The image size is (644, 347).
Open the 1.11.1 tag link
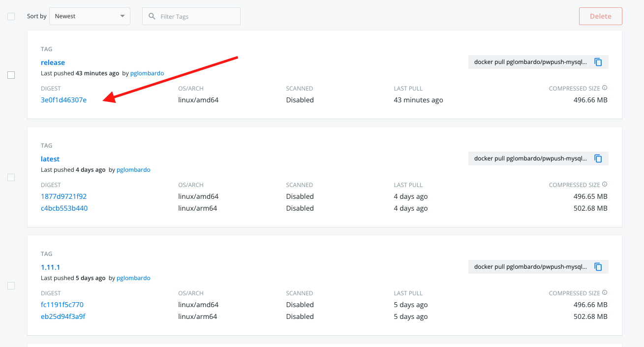(x=50, y=267)
